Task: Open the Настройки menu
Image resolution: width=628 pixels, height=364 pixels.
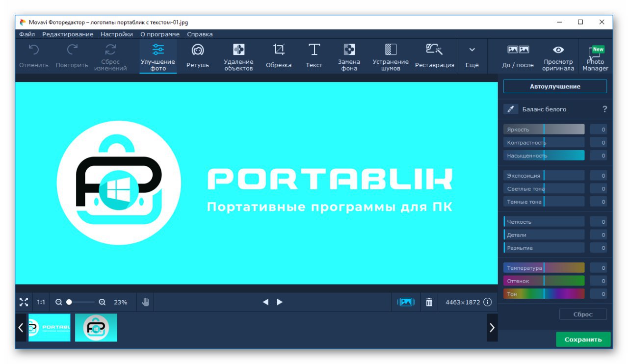Action: click(x=117, y=34)
